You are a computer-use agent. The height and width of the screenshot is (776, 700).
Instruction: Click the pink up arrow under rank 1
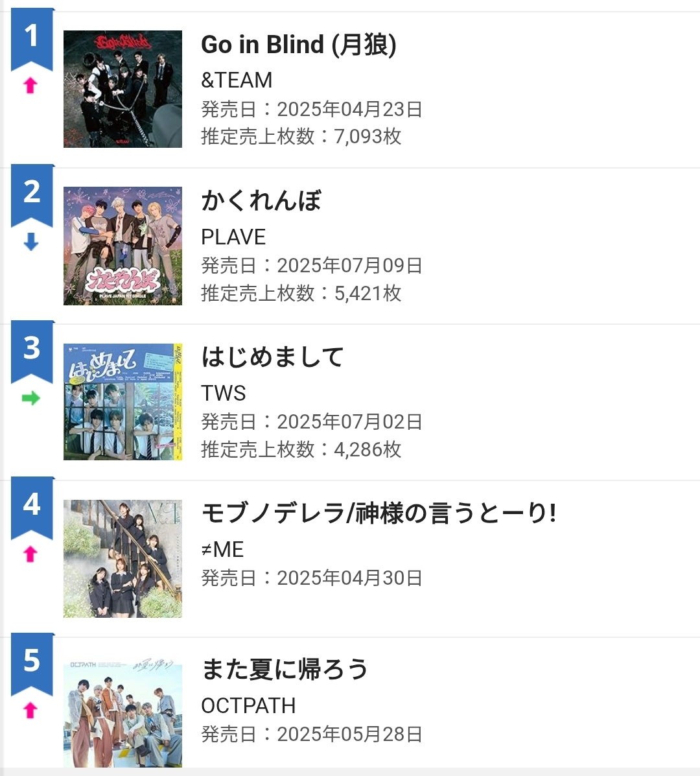click(x=30, y=86)
